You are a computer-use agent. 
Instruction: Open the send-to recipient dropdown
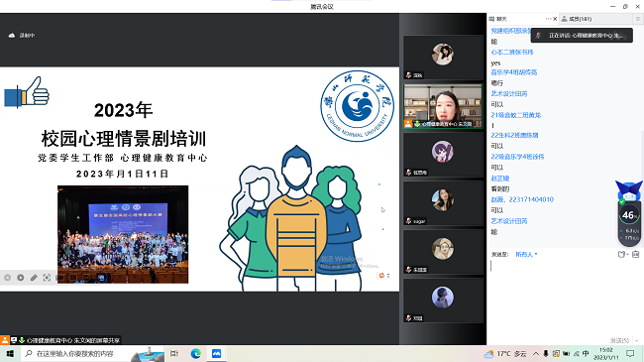[526, 254]
